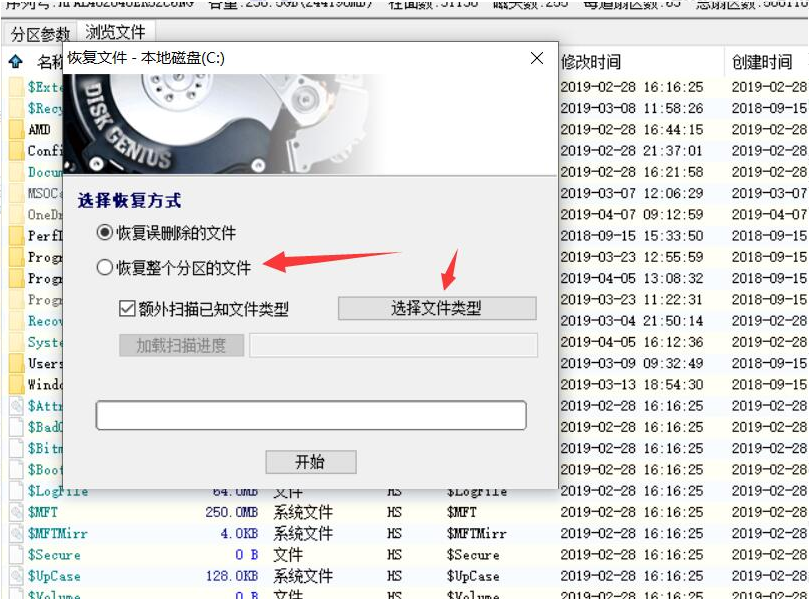Click modified time 2019-04-07 09:12:59
This screenshot has width=809, height=599.
click(632, 214)
